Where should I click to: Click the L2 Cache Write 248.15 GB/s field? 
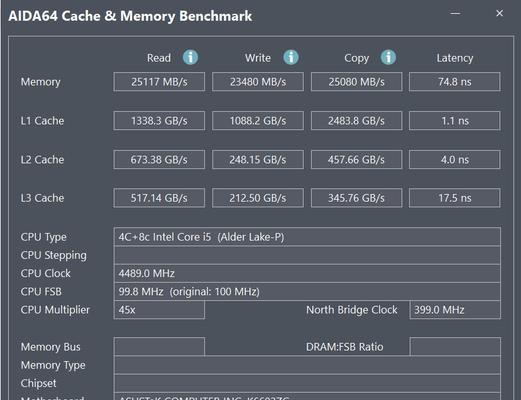pos(258,160)
